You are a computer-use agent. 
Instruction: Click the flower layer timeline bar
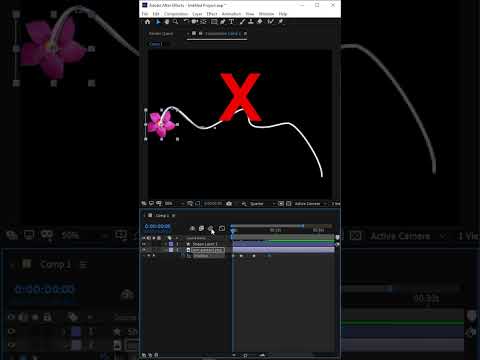tap(283, 250)
